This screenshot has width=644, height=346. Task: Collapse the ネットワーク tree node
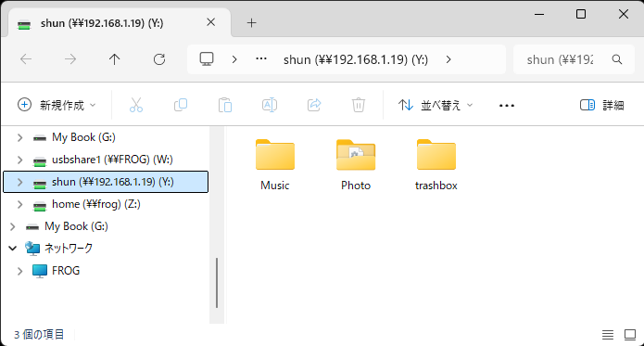[13, 249]
